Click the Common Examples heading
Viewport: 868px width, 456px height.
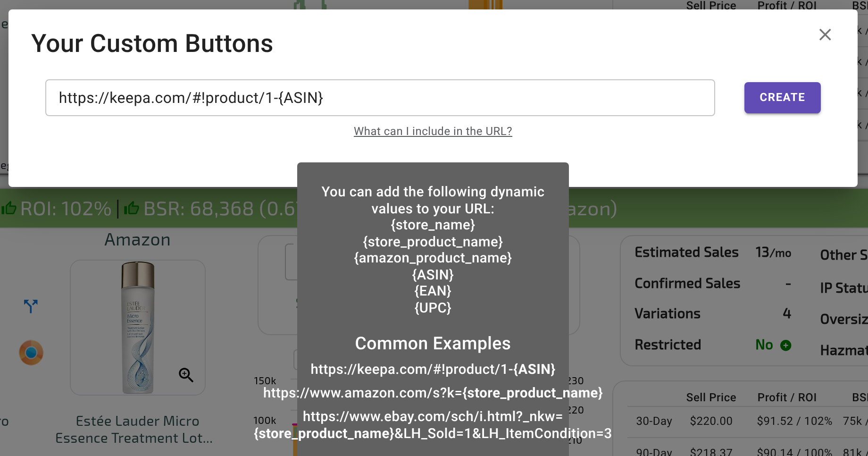tap(433, 344)
